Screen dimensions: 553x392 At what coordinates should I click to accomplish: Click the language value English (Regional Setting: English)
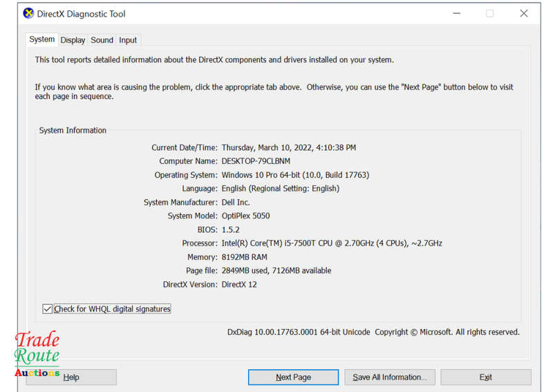281,189
